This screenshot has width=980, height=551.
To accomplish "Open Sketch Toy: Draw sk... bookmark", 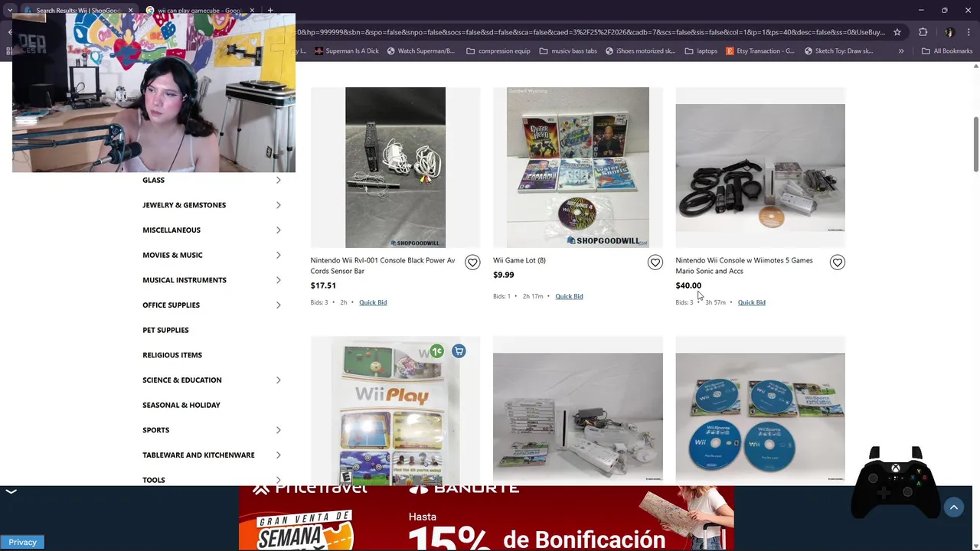I will pos(839,51).
